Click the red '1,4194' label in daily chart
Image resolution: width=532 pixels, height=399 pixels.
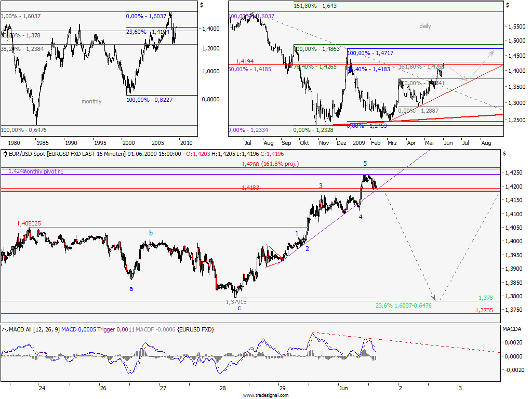(x=245, y=61)
